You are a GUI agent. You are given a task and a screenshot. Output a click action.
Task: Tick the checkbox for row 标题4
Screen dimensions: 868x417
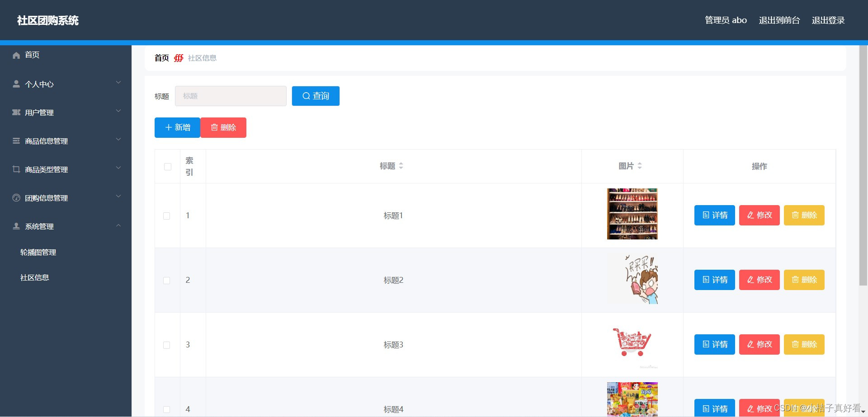167,409
